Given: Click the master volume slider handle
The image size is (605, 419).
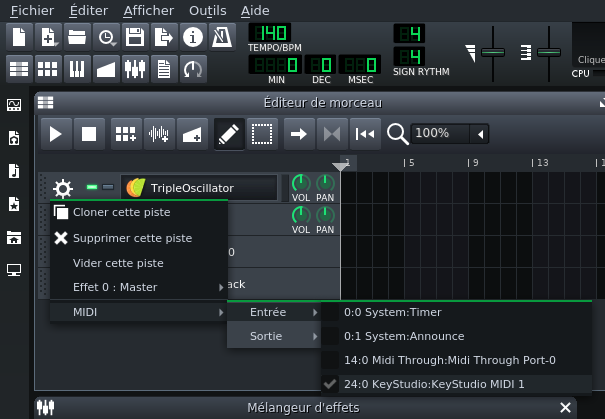Looking at the screenshot, I should click(x=493, y=52).
